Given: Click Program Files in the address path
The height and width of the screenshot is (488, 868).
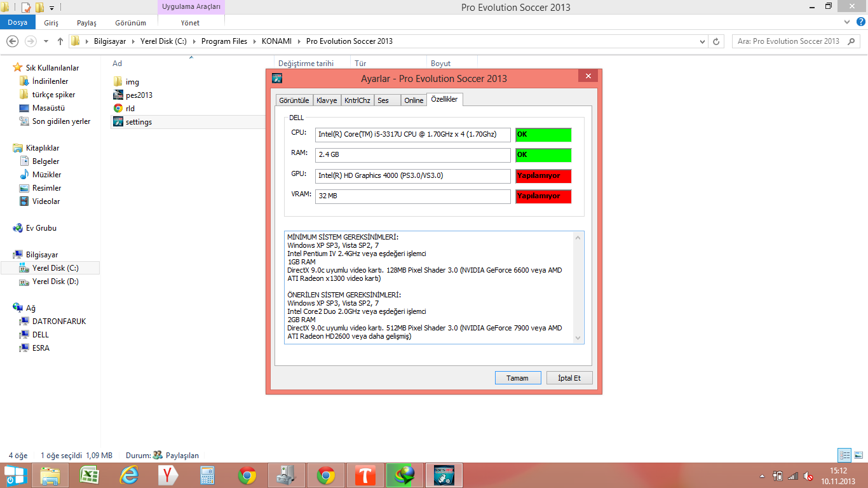Looking at the screenshot, I should tap(224, 41).
